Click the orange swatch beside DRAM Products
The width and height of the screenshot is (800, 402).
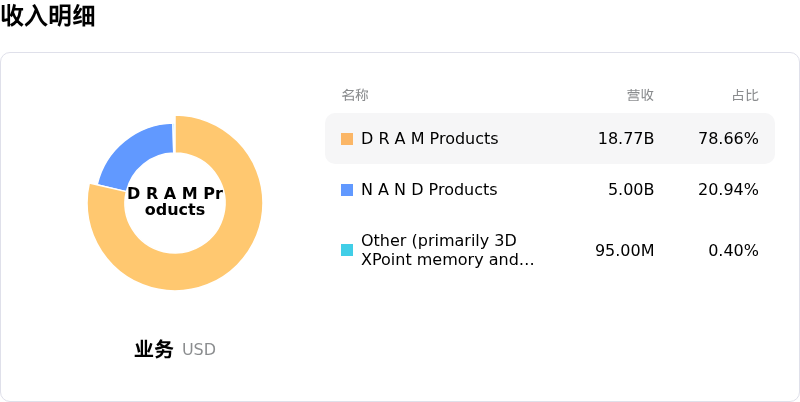[347, 139]
